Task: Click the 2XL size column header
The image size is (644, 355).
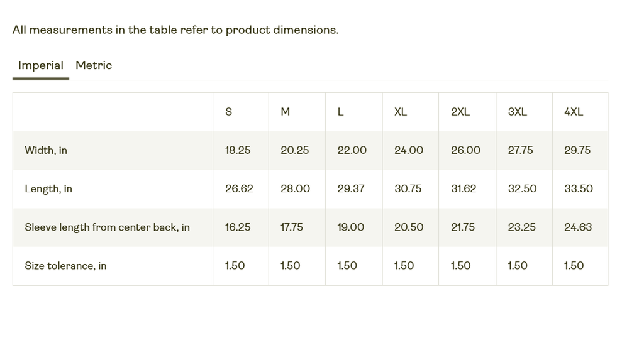Action: coord(460,112)
